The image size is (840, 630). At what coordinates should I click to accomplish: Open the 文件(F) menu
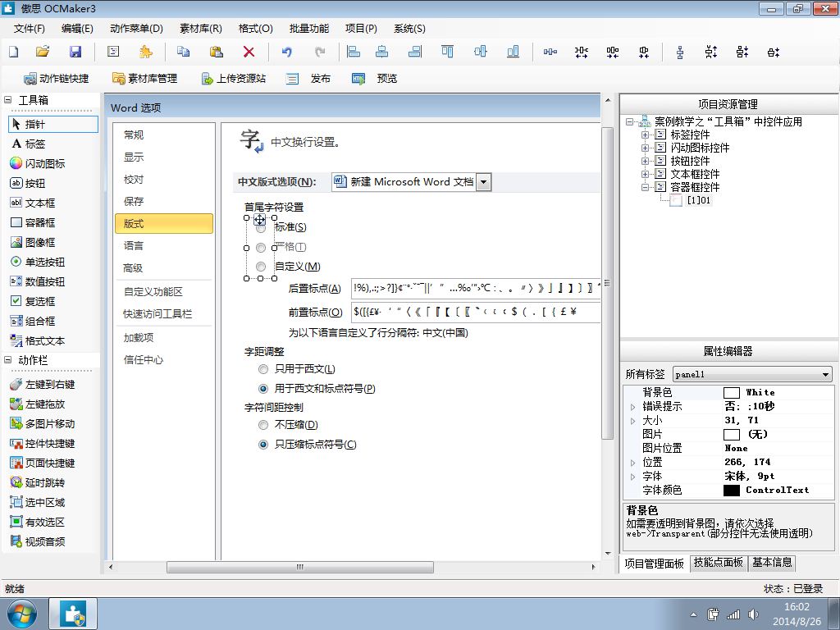(29, 29)
